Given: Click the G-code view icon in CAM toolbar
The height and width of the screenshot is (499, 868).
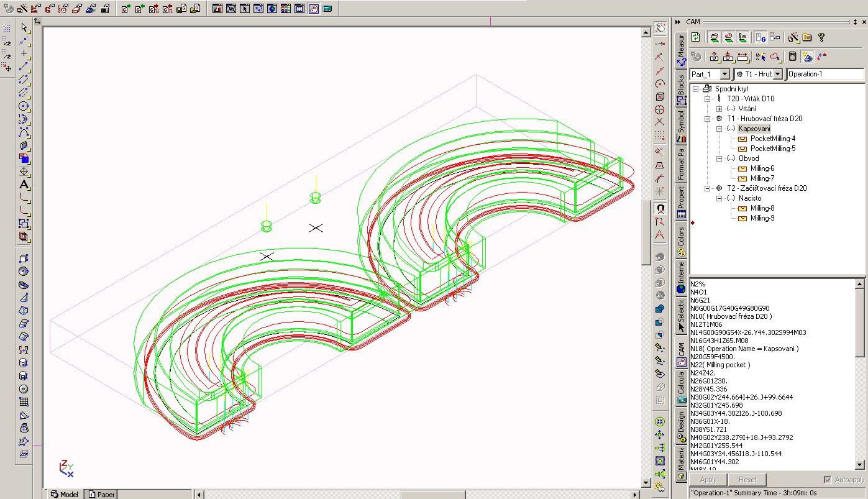Looking at the screenshot, I should pos(761,37).
